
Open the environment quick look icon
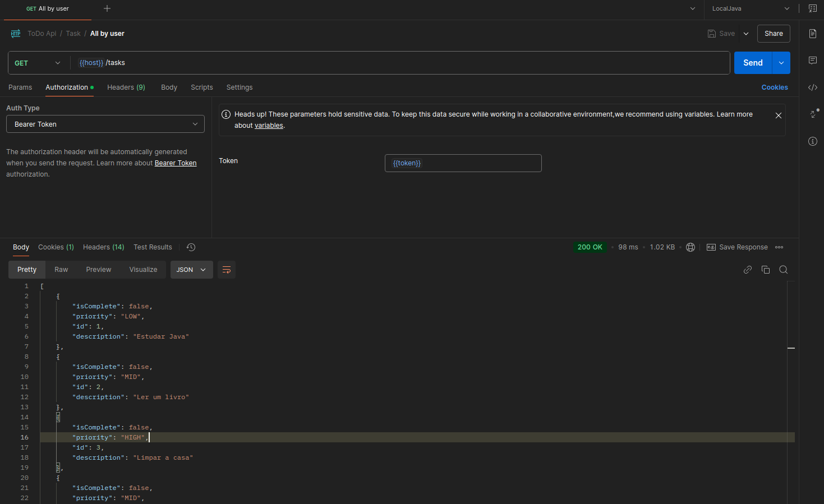(813, 8)
